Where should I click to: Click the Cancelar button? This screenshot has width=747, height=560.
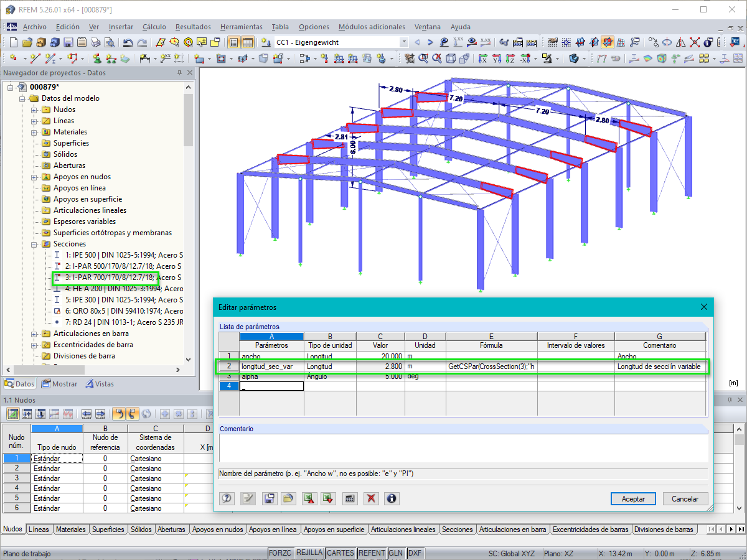[685, 498]
